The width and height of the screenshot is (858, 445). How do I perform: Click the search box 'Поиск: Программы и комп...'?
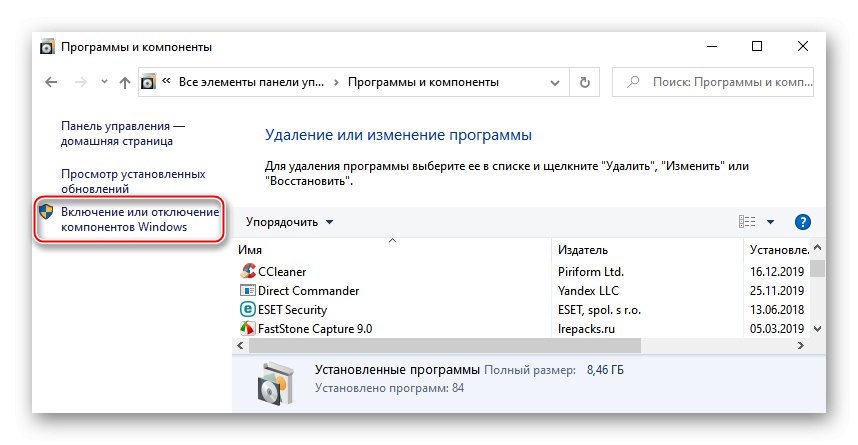pos(713,82)
